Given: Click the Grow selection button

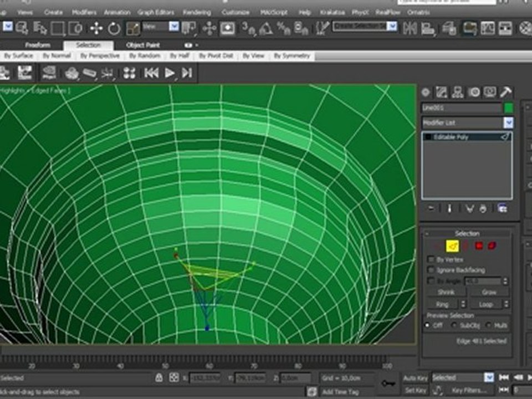Looking at the screenshot, I should click(x=489, y=292).
